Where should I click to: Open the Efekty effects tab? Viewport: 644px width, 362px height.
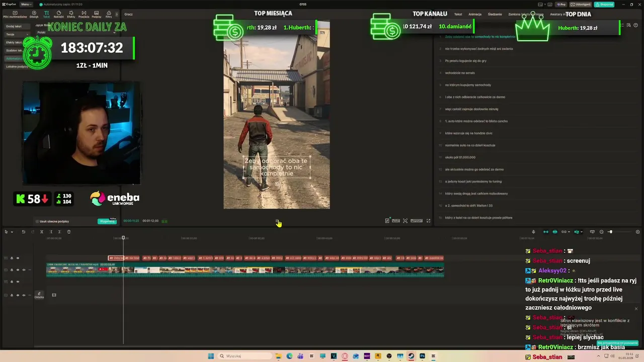(71, 14)
